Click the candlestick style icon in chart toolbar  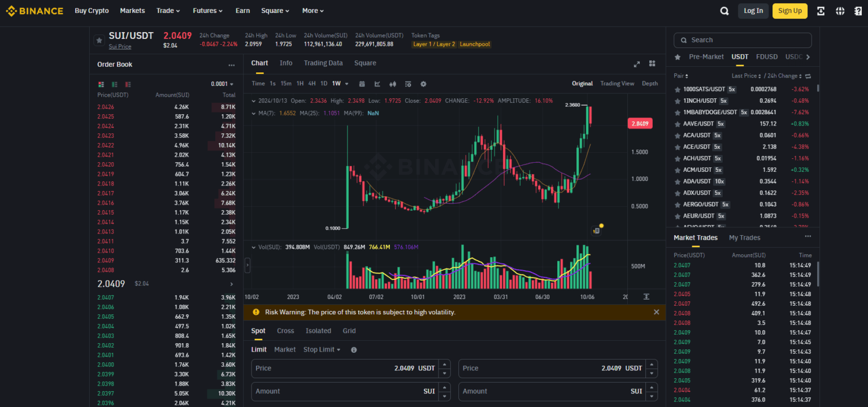[x=393, y=84]
